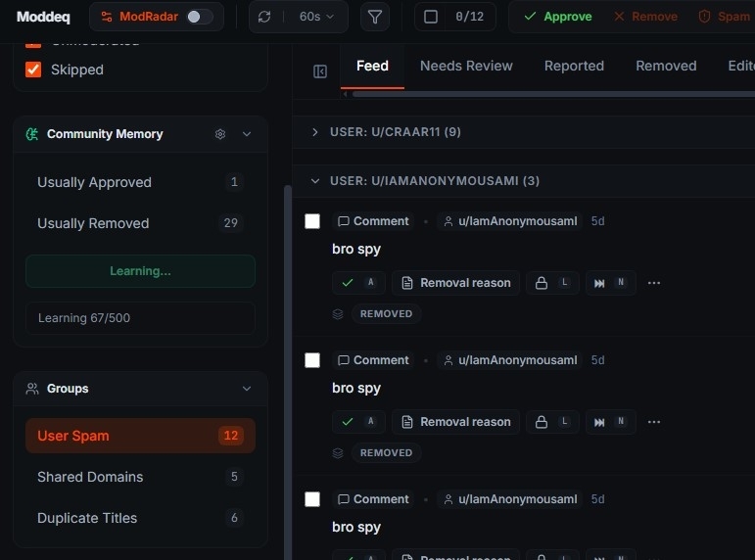
Task: Collapse the sidebar panel icon
Action: pos(319,71)
